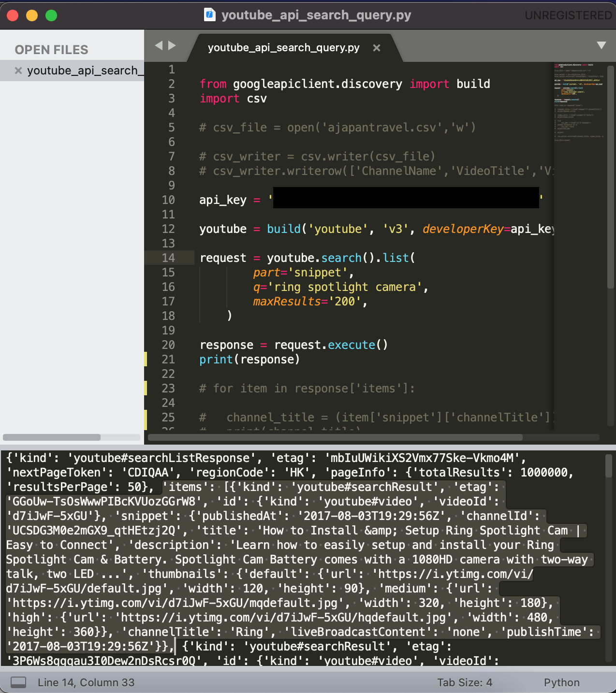Click the 'import csv' line
This screenshot has height=693, width=616.
pyautogui.click(x=233, y=99)
